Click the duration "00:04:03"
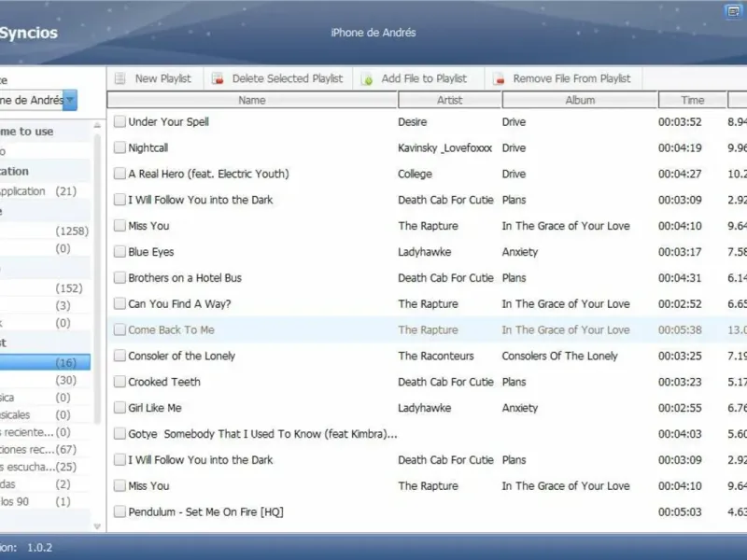 (680, 434)
